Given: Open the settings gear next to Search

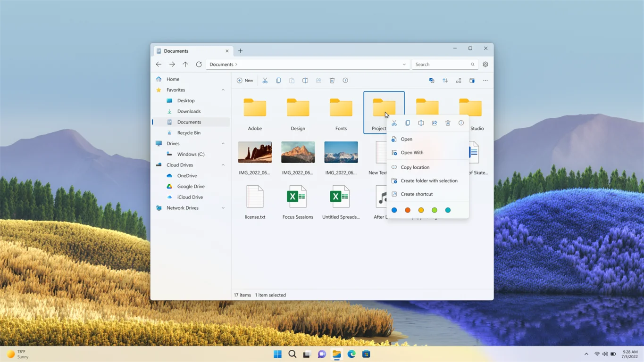Looking at the screenshot, I should click(485, 65).
